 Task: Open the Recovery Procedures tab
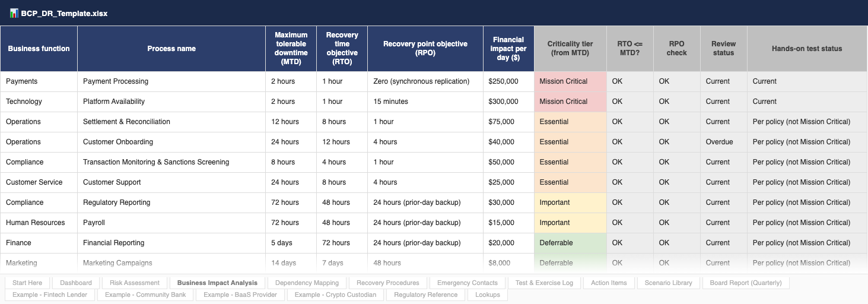point(388,283)
